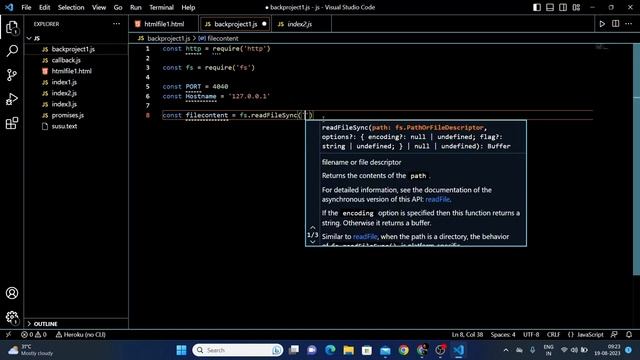The width and height of the screenshot is (640, 360).
Task: Open the Selection menu
Action: coord(71,7)
